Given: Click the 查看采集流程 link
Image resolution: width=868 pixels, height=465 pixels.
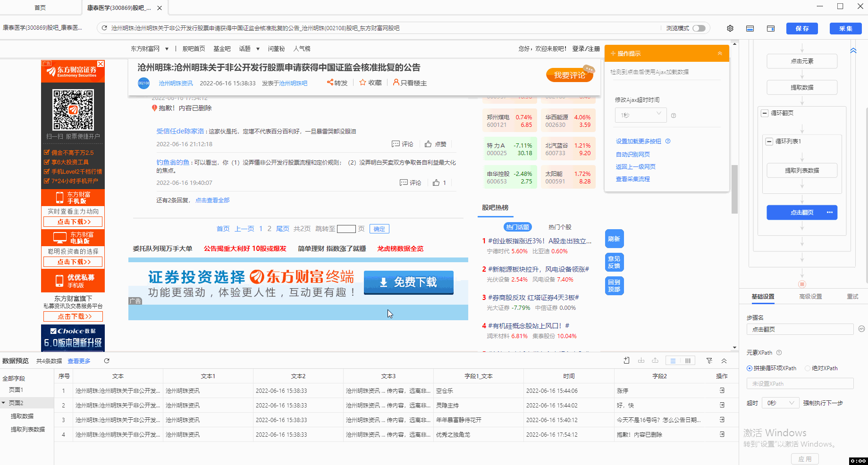Looking at the screenshot, I should pos(633,179).
